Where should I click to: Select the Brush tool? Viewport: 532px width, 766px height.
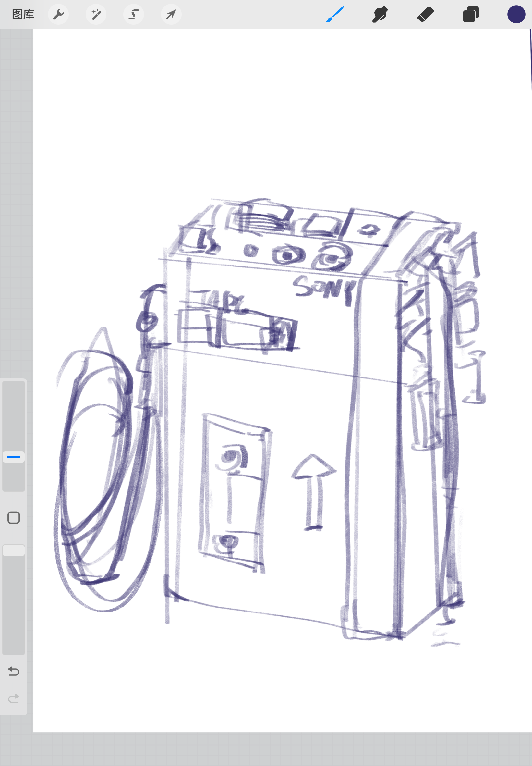pos(335,14)
